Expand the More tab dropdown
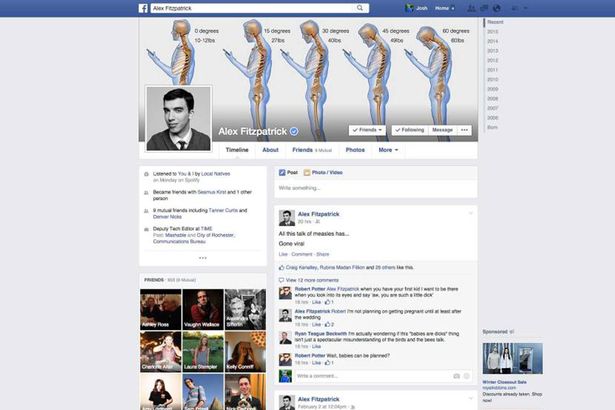The width and height of the screenshot is (615, 410). click(387, 150)
